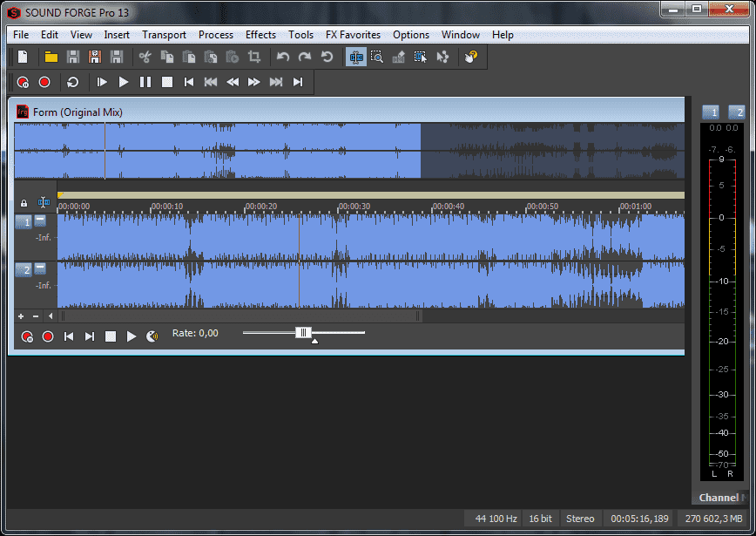
Task: Copy selection with the Copy icon
Action: coord(167,57)
